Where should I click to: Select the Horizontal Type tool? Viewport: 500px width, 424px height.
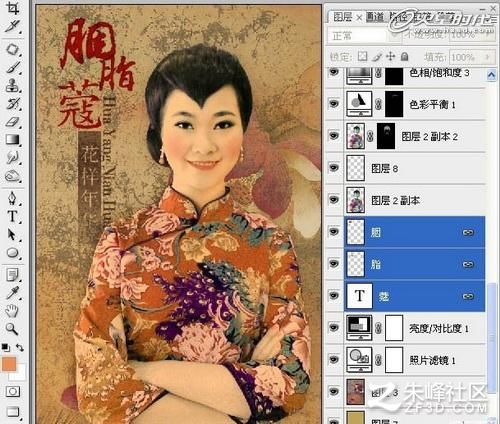click(13, 216)
